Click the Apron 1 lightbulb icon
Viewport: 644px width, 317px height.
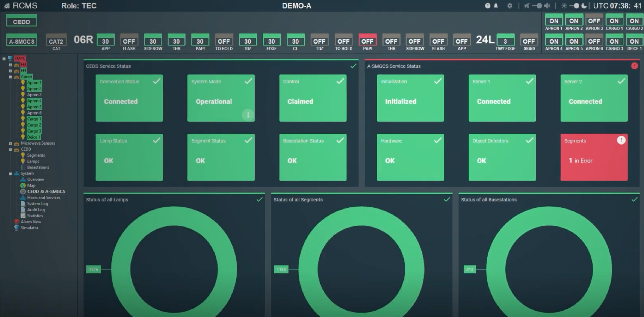23,83
